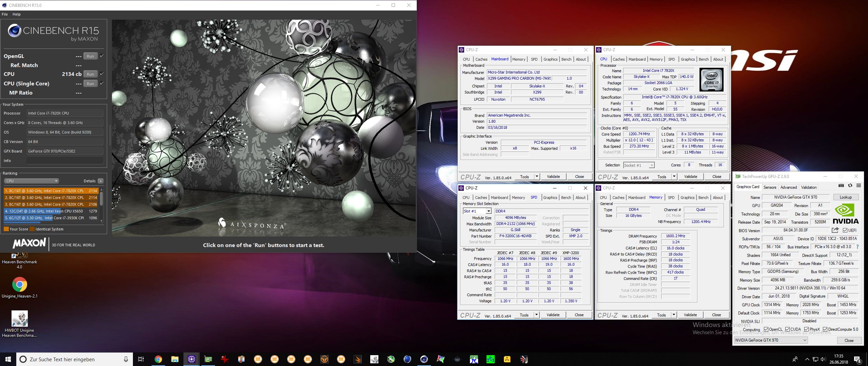Open the Slot #1 dropdown in CPU-Z SPD
868x366 pixels.
477,211
